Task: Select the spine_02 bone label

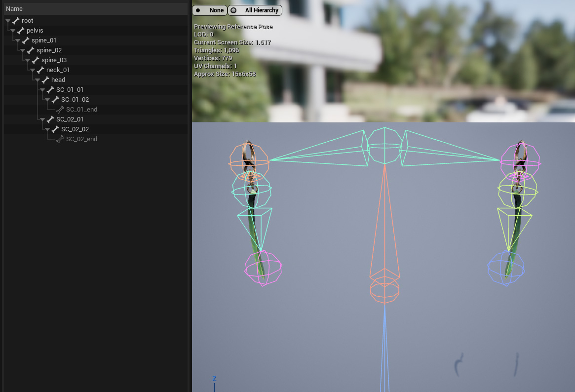Action: tap(49, 50)
